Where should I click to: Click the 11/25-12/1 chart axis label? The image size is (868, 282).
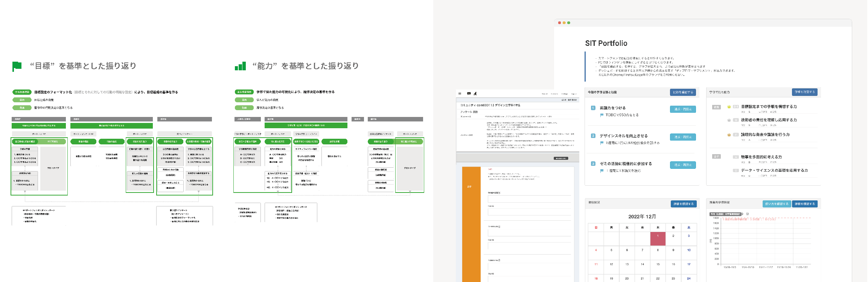[802, 267]
